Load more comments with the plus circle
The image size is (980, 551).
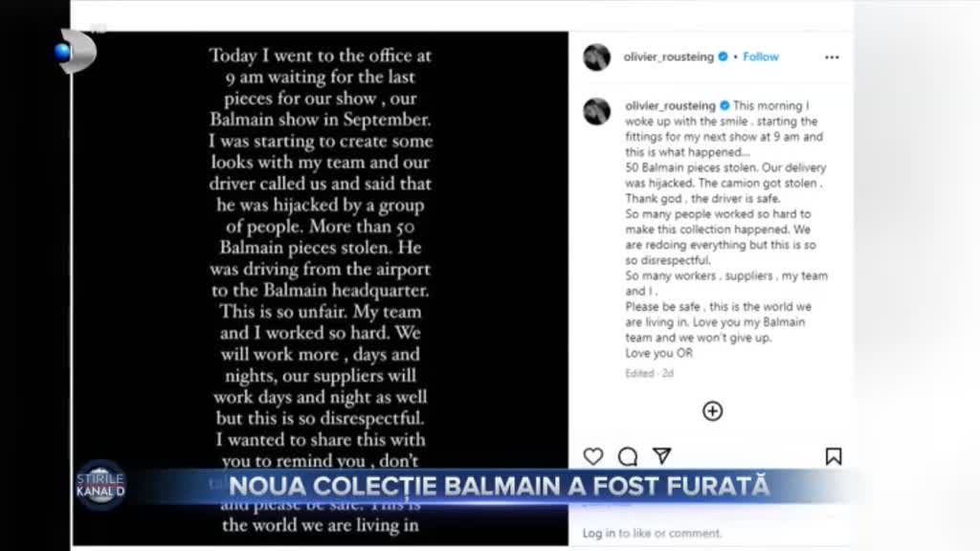coord(712,411)
